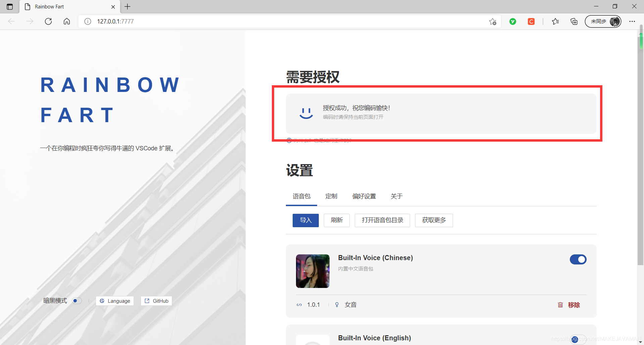Open the Favorites list icon

pos(555,21)
